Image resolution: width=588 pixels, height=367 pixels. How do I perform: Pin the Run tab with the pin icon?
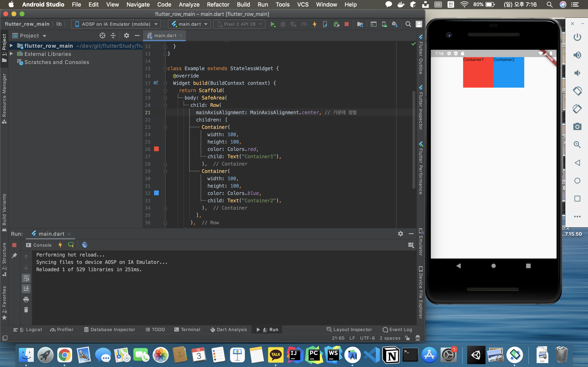point(14,255)
